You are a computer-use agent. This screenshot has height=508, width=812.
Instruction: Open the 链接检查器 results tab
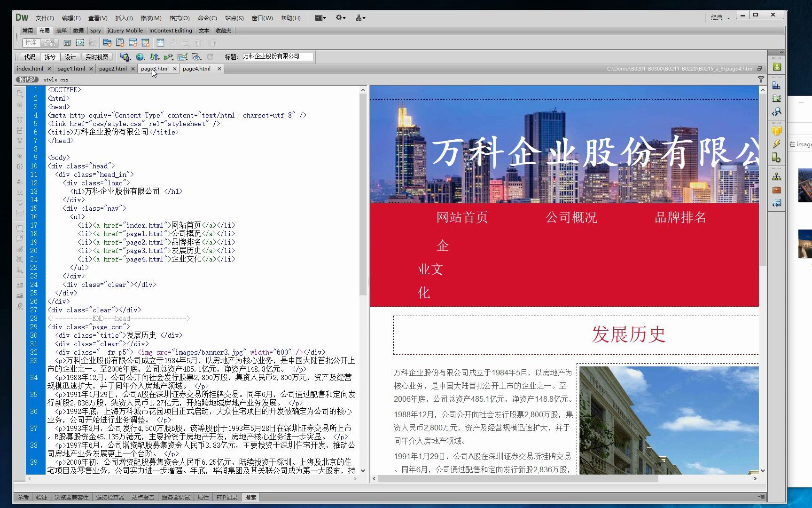click(110, 497)
